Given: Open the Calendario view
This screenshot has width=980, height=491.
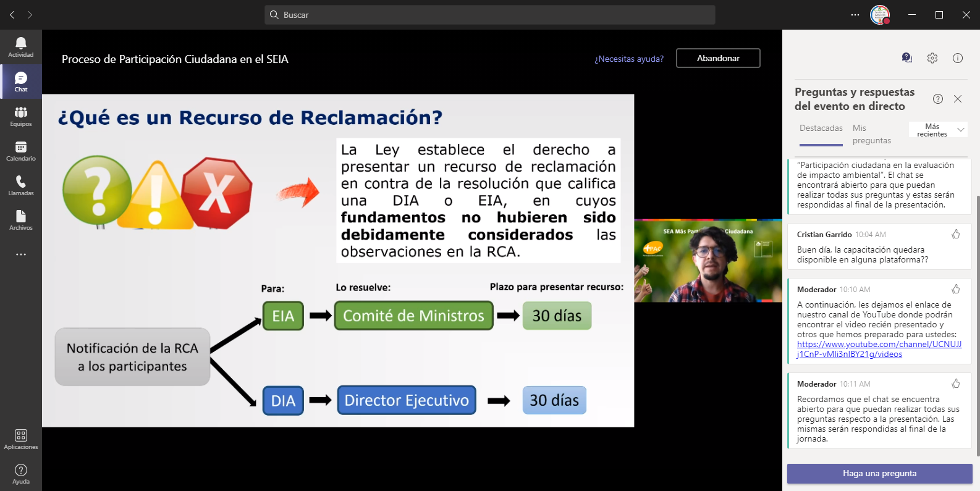Looking at the screenshot, I should pyautogui.click(x=21, y=151).
